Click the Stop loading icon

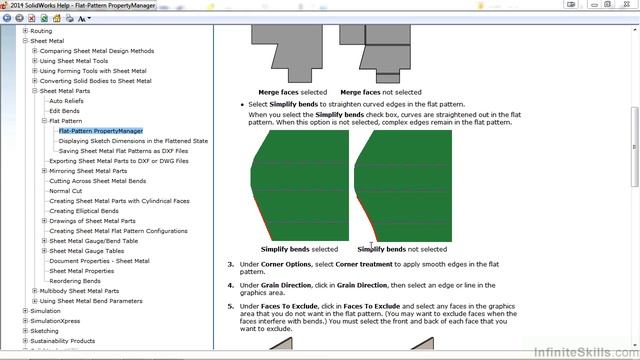[32, 18]
